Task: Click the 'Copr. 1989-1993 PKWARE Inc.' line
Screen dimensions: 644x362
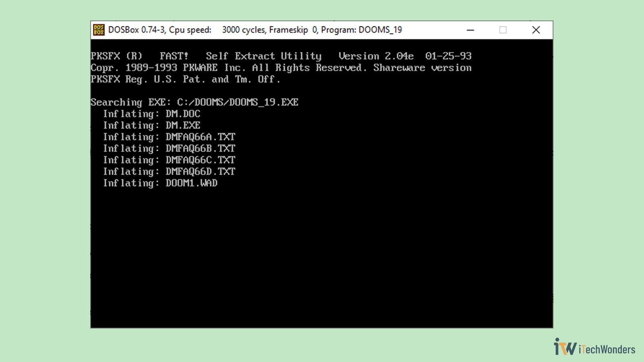Action: [x=168, y=68]
